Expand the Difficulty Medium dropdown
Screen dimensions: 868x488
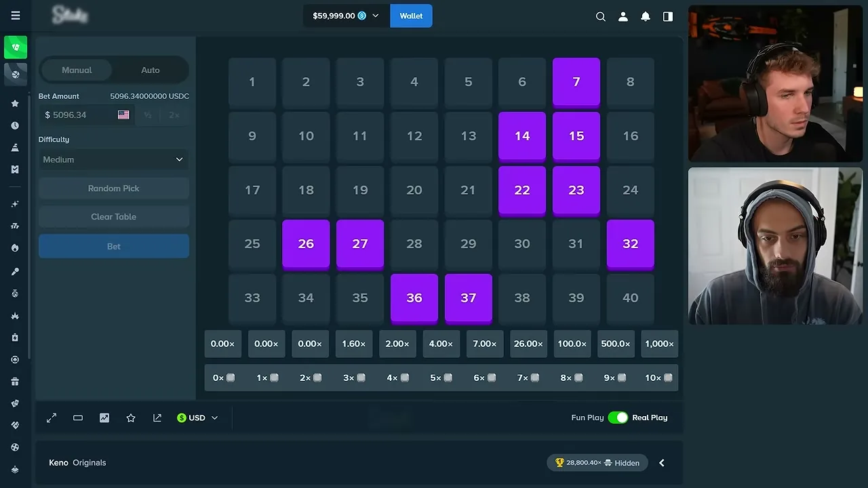(113, 159)
